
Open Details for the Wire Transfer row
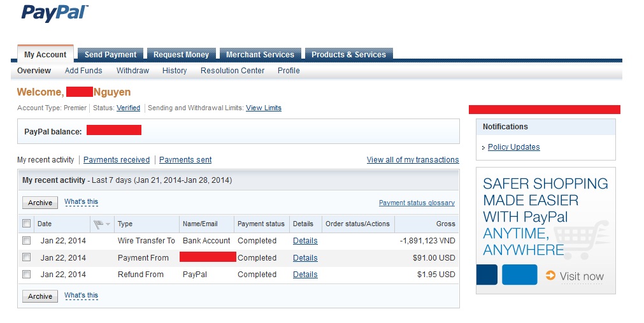(x=305, y=241)
